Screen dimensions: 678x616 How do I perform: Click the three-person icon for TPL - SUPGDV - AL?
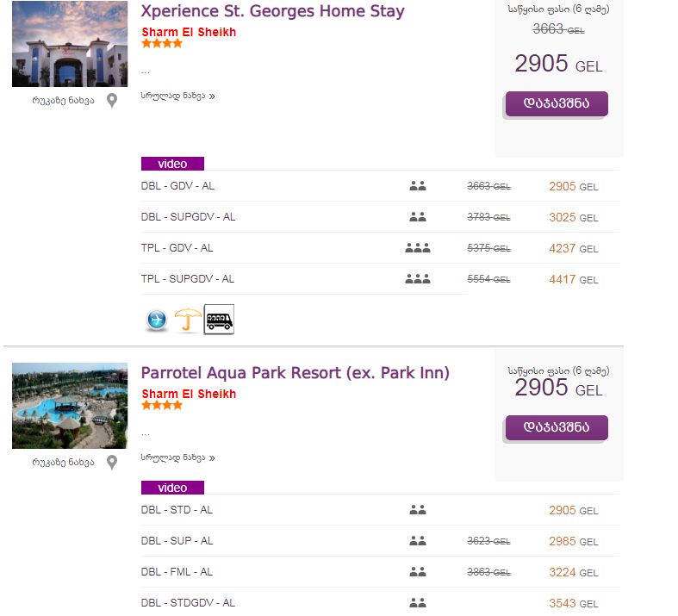418,279
